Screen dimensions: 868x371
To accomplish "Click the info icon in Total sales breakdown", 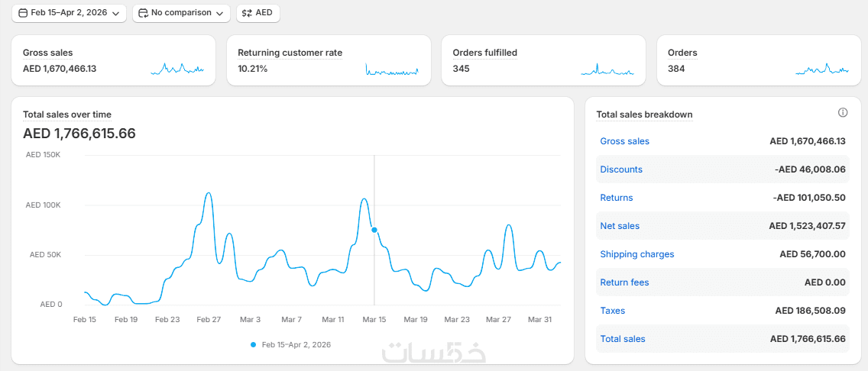I will pos(843,113).
